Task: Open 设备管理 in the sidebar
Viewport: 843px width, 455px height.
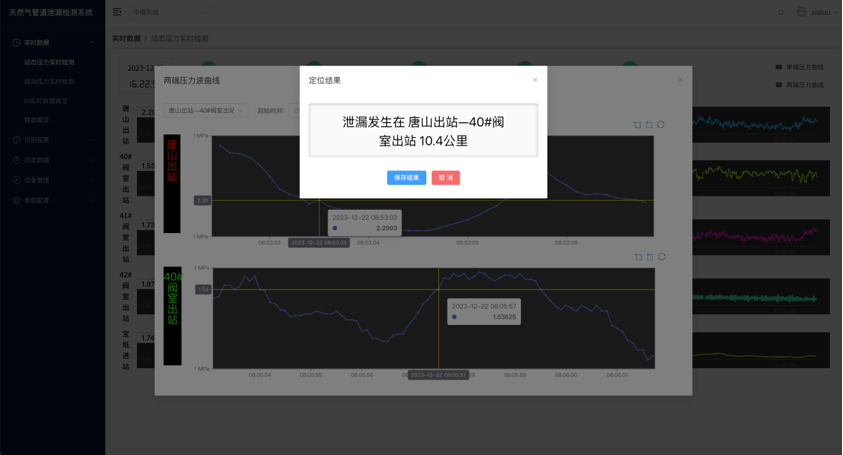Action: click(36, 180)
